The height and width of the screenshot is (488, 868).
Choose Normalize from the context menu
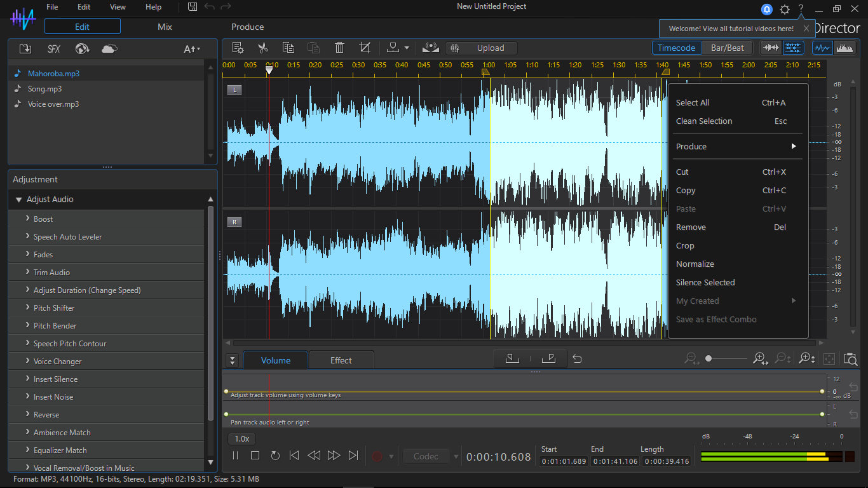point(695,264)
